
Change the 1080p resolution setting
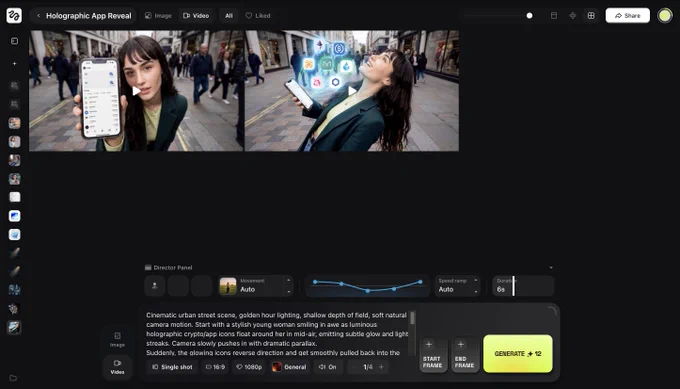pyautogui.click(x=249, y=367)
